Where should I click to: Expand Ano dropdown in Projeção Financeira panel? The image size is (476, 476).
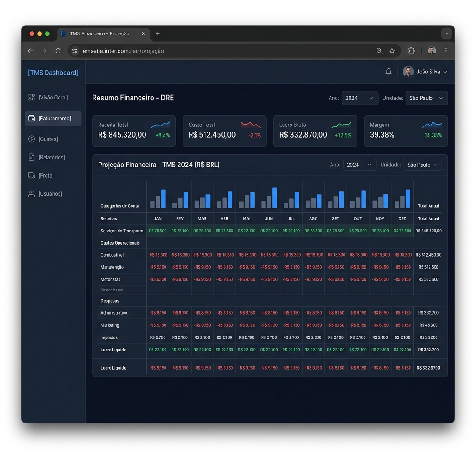pyautogui.click(x=359, y=165)
